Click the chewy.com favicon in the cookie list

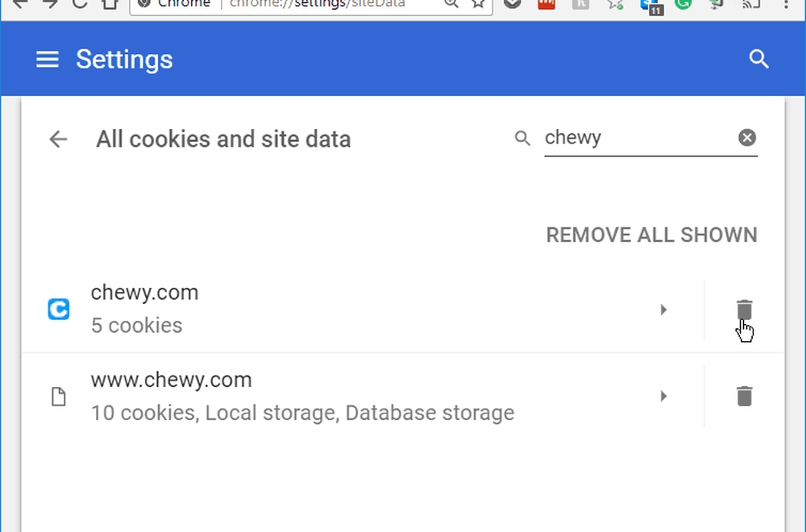(58, 310)
